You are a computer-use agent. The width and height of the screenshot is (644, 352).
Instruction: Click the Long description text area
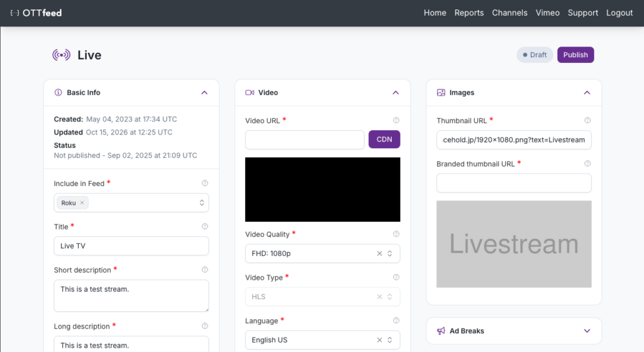[131, 344]
